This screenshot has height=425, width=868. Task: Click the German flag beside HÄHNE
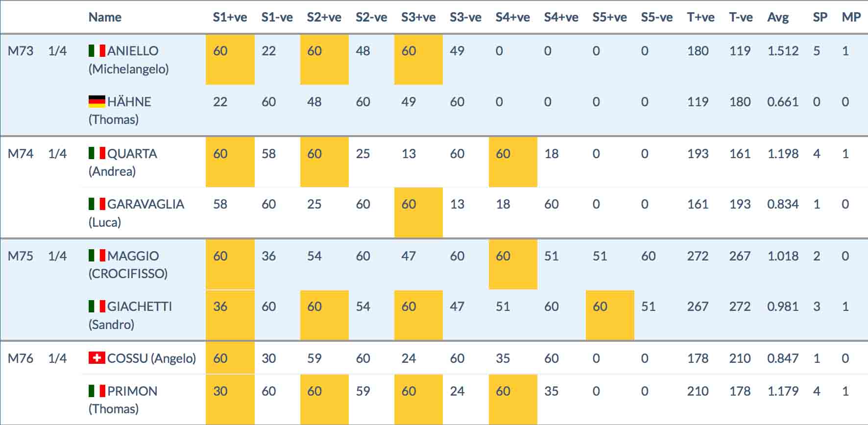click(97, 101)
